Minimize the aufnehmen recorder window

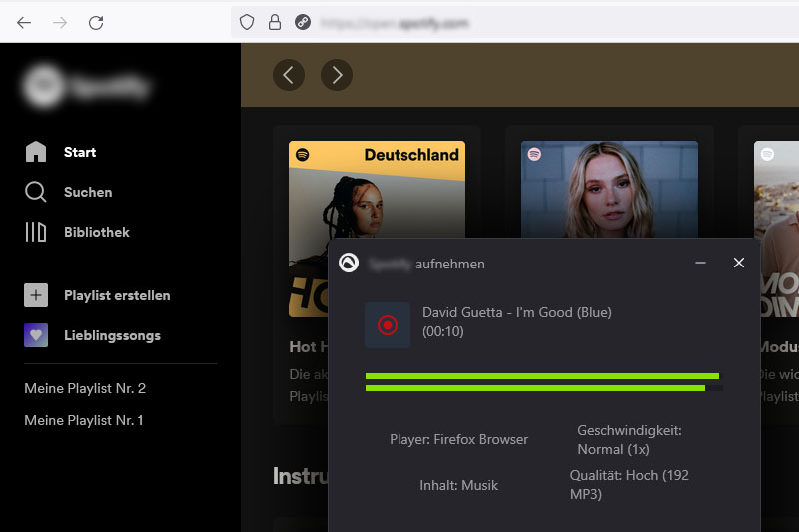pyautogui.click(x=701, y=263)
